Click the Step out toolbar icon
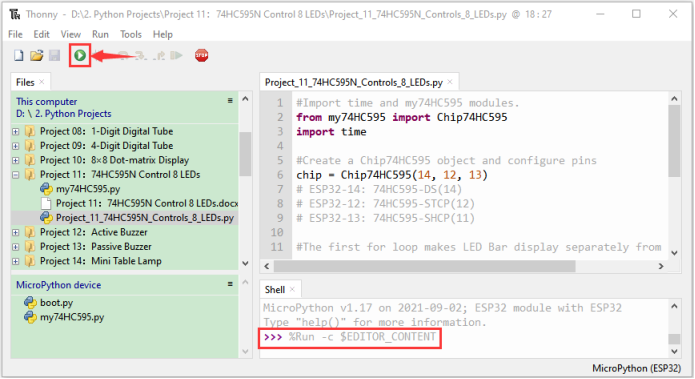 click(x=160, y=55)
